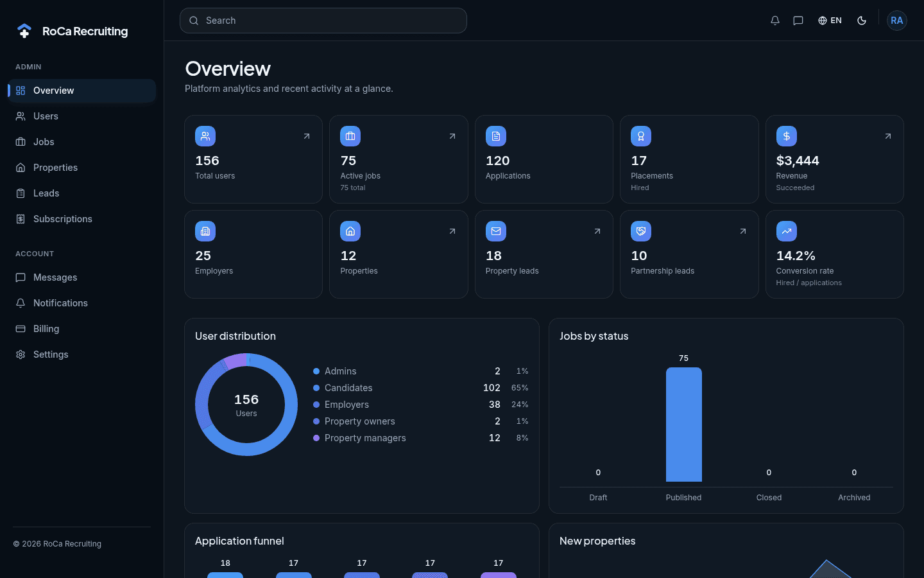The height and width of the screenshot is (578, 924).
Task: Click the Active jobs briefcase icon
Action: [350, 136]
